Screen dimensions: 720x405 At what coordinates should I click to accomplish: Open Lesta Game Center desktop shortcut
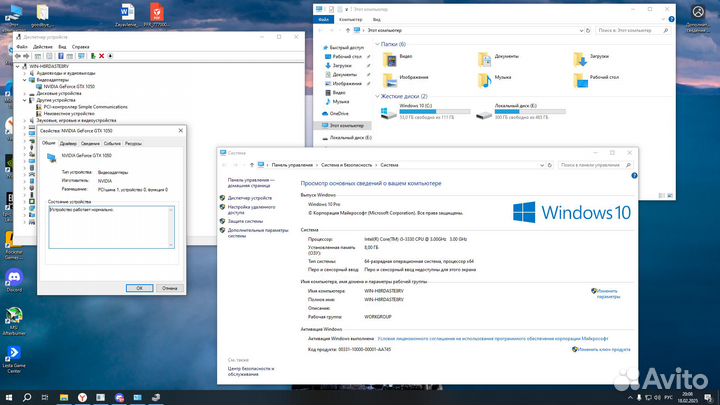14,359
